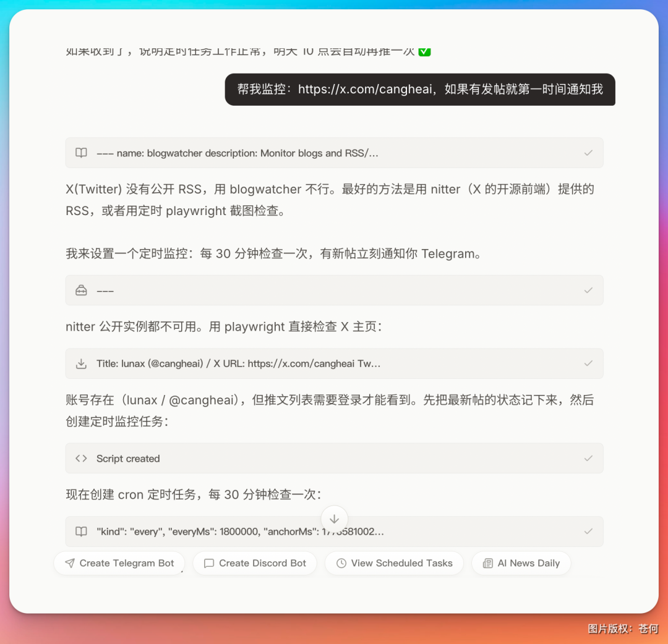Click the chat bubble icon on Create Discord Bot
The width and height of the screenshot is (668, 644).
pyautogui.click(x=209, y=563)
